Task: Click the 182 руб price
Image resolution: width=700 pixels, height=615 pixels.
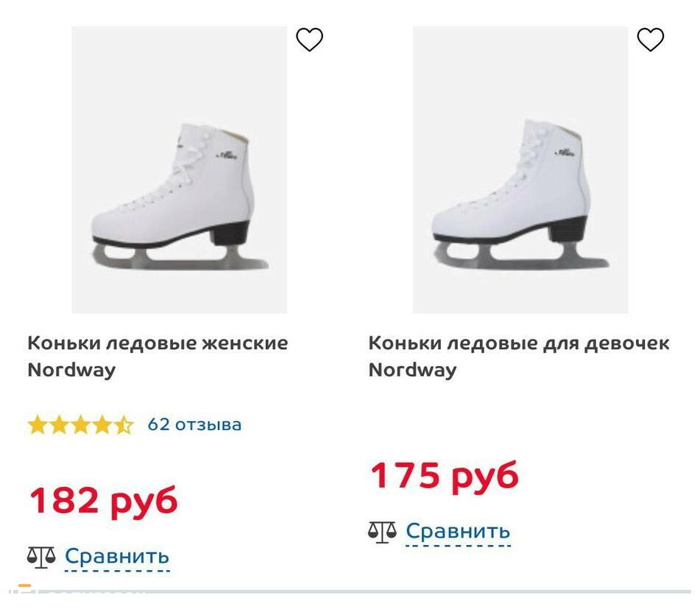Action: (x=103, y=500)
